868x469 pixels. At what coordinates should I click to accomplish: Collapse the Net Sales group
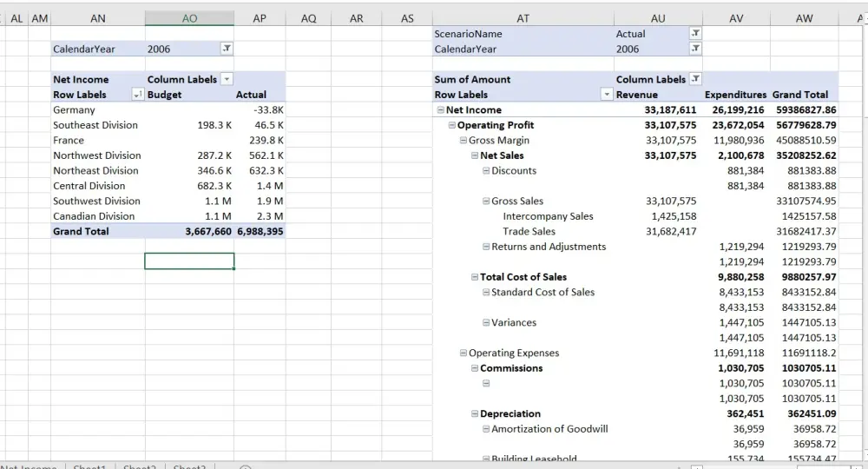[x=474, y=155]
